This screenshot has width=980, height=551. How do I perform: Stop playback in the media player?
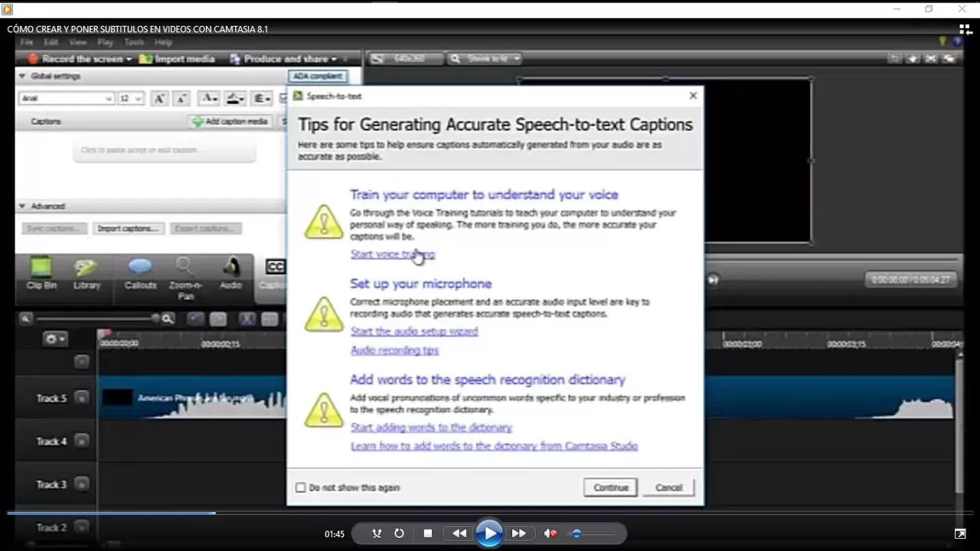click(x=428, y=533)
